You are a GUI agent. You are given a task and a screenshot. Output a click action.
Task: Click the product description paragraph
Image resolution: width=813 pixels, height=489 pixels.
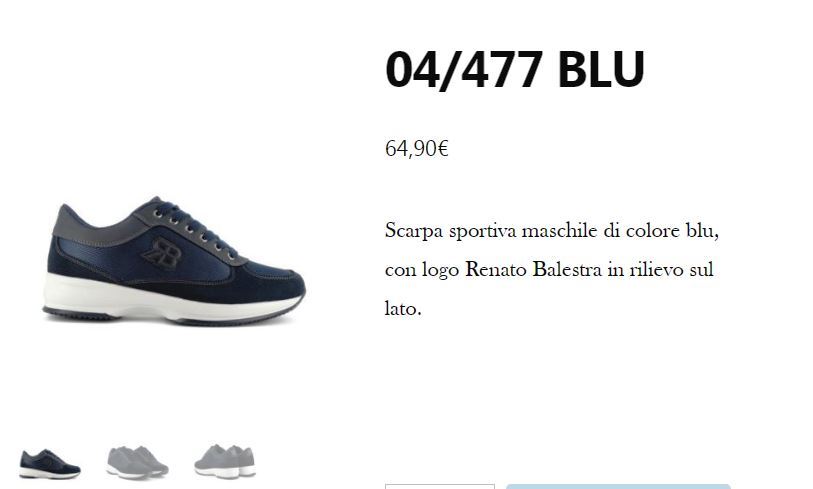tap(552, 269)
